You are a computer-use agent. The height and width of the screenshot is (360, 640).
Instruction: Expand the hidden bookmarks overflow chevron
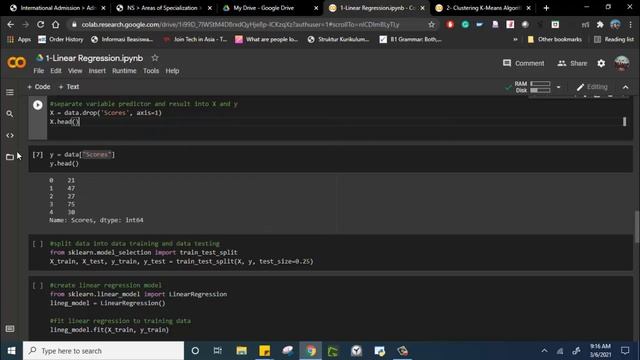[x=515, y=39]
